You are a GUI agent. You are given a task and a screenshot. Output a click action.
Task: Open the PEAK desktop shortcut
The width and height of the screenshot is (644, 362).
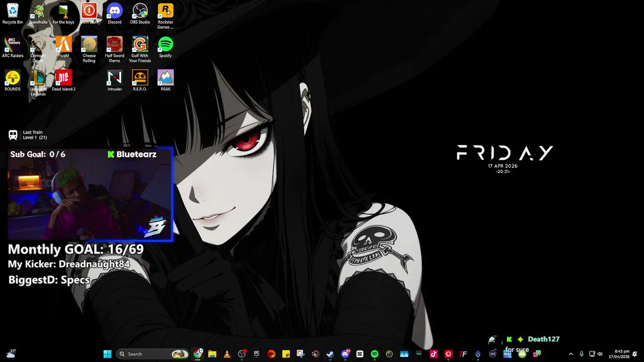pyautogui.click(x=166, y=80)
